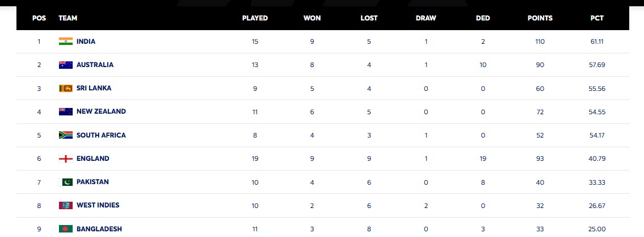The width and height of the screenshot is (644, 237).
Task: Click the Pakistan flag icon
Action: pos(66,182)
